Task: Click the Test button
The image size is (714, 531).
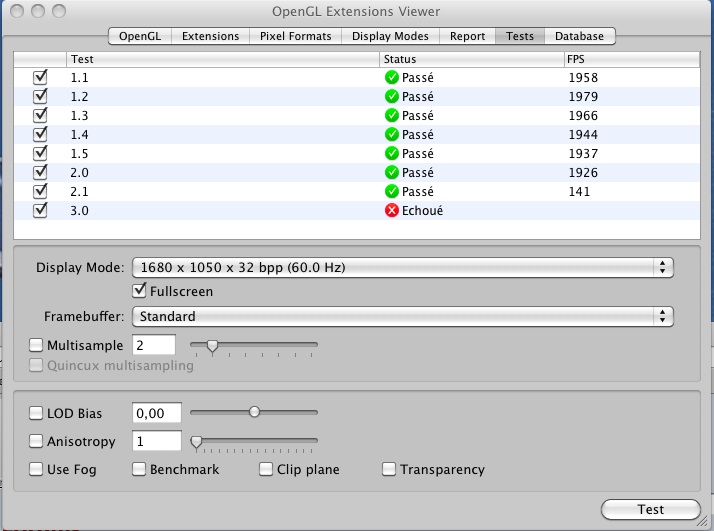Action: (651, 509)
